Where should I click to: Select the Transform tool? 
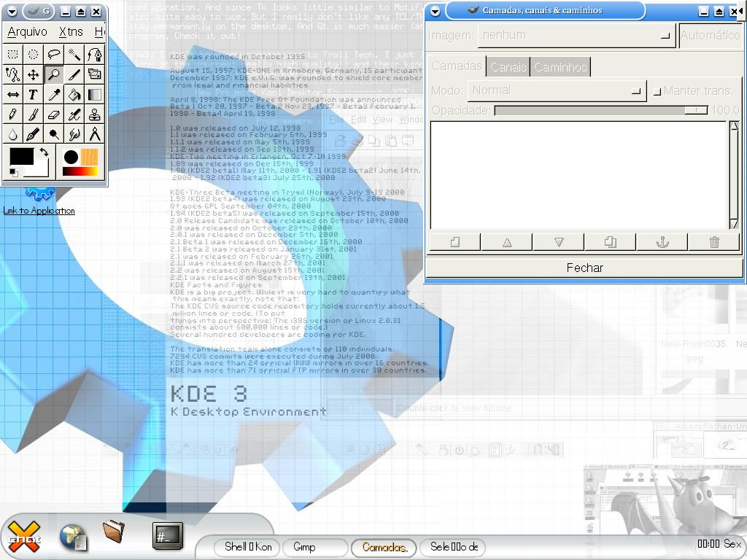tap(94, 74)
